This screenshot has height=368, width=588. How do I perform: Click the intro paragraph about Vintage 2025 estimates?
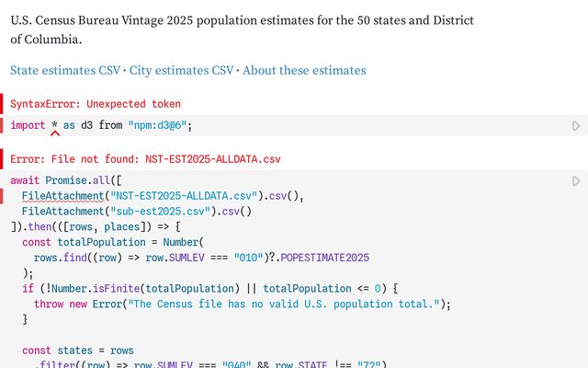point(243,29)
